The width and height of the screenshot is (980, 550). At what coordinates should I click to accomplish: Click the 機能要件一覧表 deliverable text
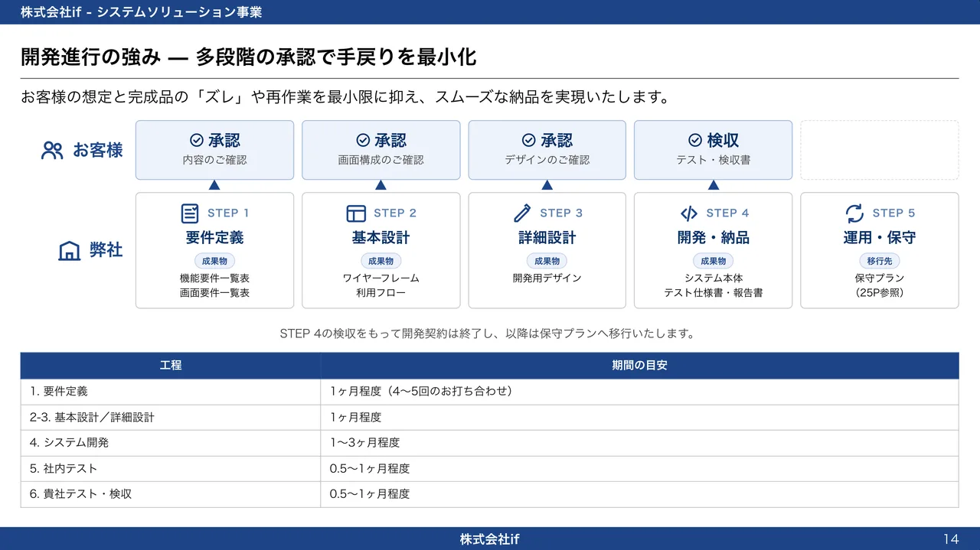click(x=214, y=278)
